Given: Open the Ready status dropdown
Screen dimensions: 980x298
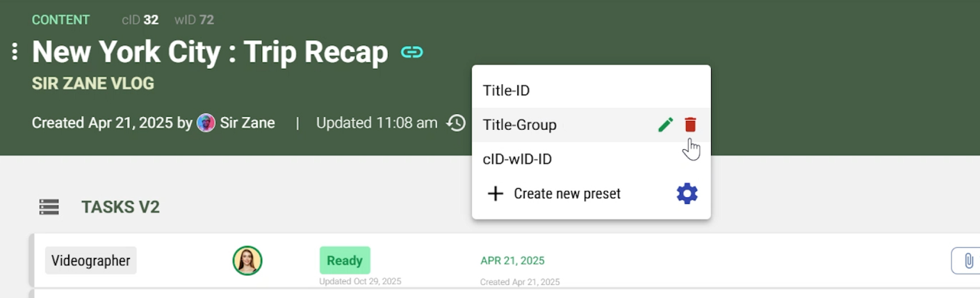Looking at the screenshot, I should tap(345, 260).
